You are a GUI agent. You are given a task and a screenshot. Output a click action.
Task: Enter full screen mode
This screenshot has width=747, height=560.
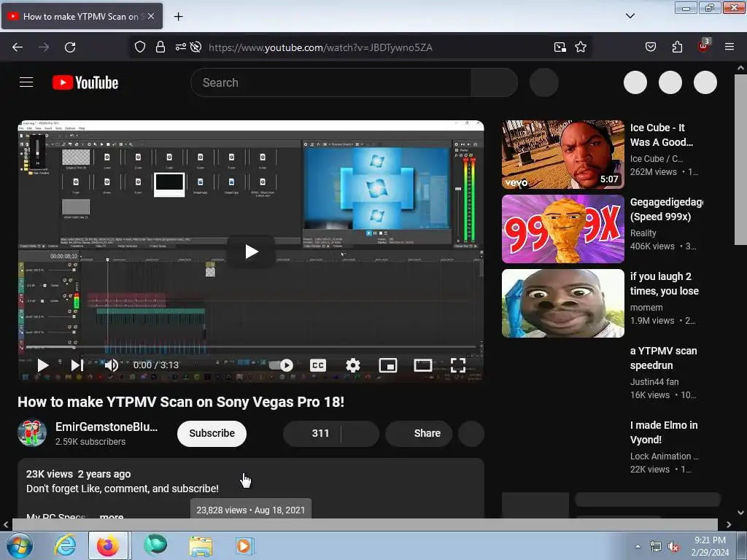click(458, 365)
